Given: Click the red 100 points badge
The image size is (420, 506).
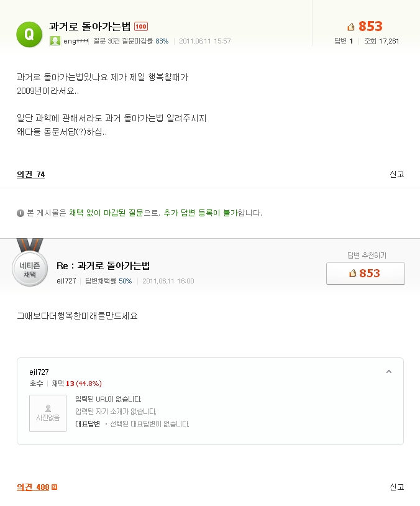Looking at the screenshot, I should (141, 26).
